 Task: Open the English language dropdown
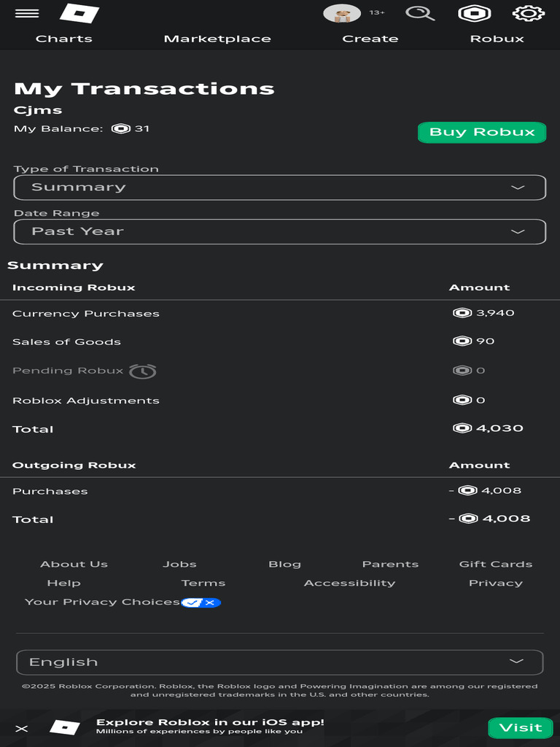[x=279, y=662]
